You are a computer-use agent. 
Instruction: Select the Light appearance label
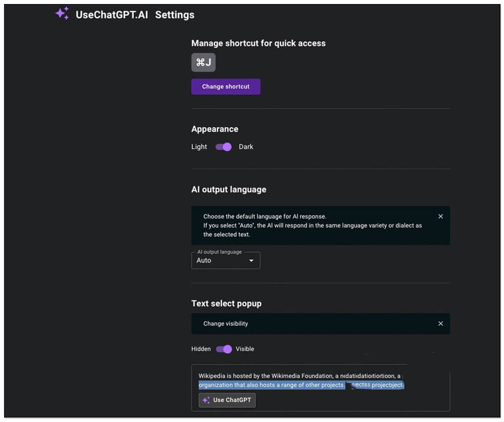pos(199,147)
